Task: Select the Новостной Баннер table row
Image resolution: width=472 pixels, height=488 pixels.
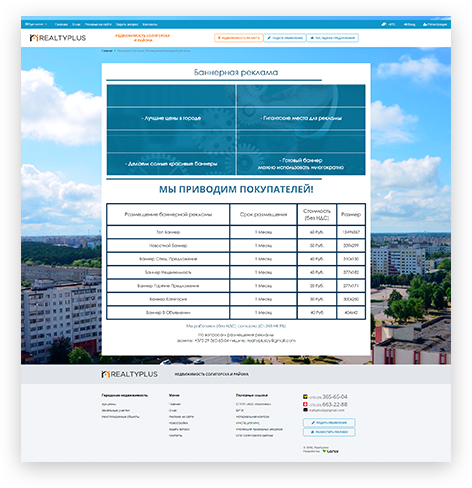Action: click(236, 245)
